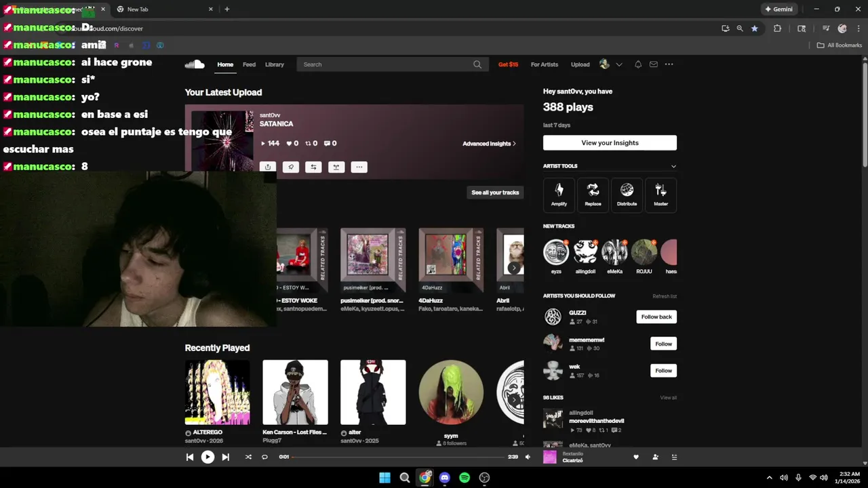
Task: Follow wek
Action: [x=663, y=371]
